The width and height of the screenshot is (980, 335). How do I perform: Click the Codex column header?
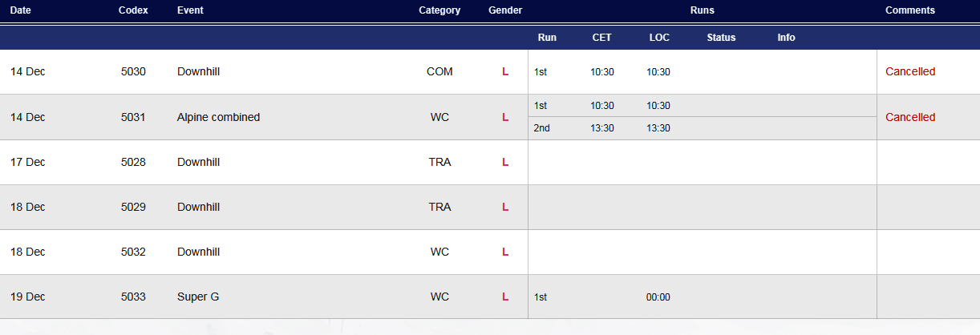pyautogui.click(x=133, y=10)
